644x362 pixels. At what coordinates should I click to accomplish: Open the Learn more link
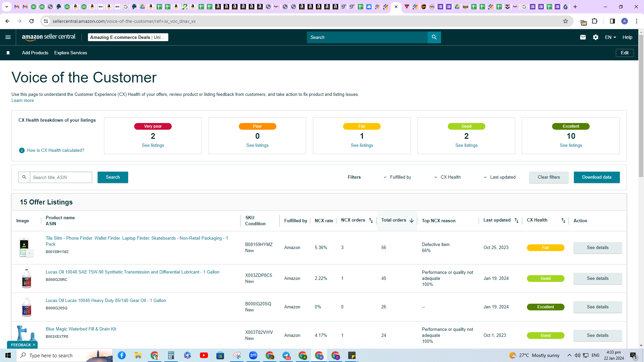[22, 101]
